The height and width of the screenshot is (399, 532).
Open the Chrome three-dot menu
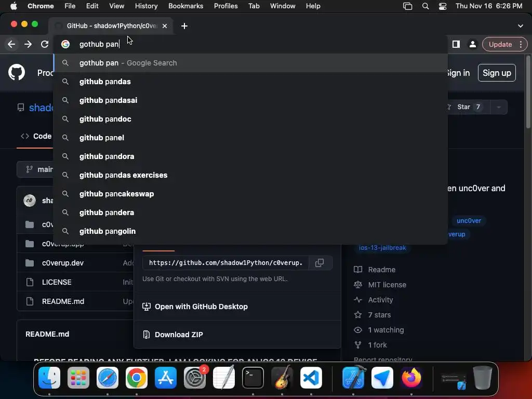(x=521, y=44)
